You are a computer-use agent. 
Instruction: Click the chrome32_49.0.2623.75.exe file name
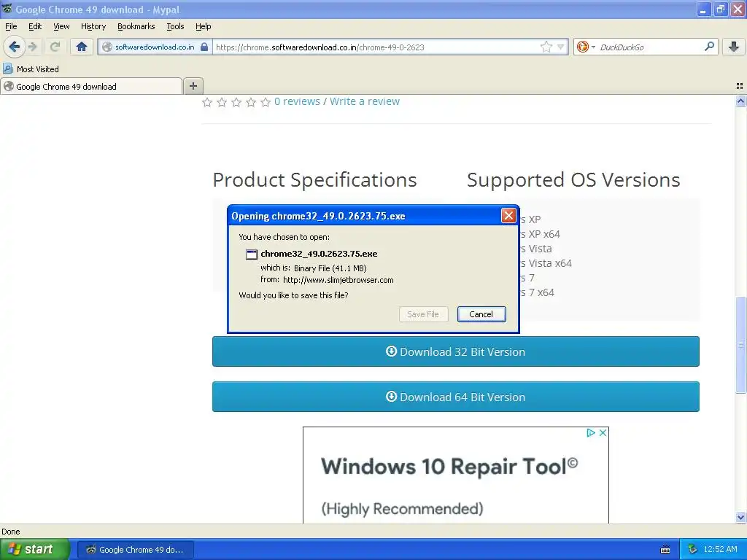coord(319,254)
